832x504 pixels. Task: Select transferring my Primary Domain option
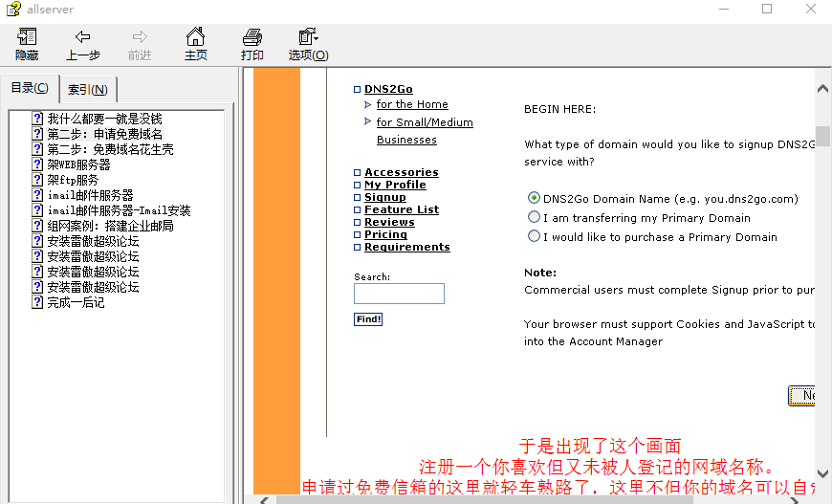click(534, 217)
